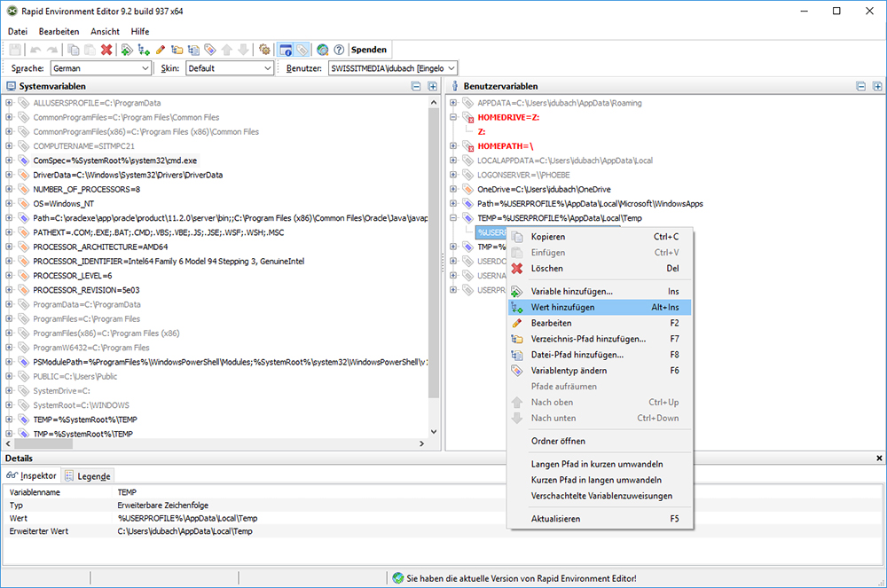Select the Z: value under HOMEDRIVE
The image size is (887, 588).
coord(482,132)
